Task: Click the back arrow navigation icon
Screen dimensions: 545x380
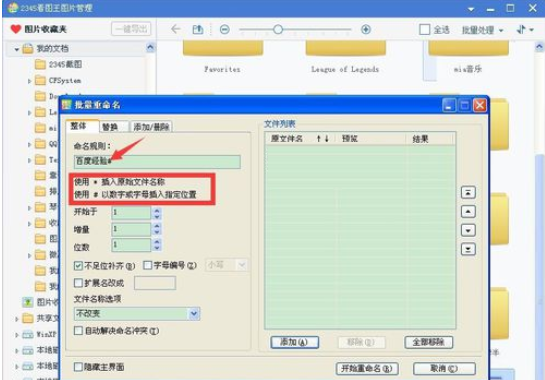Action: coord(176,29)
